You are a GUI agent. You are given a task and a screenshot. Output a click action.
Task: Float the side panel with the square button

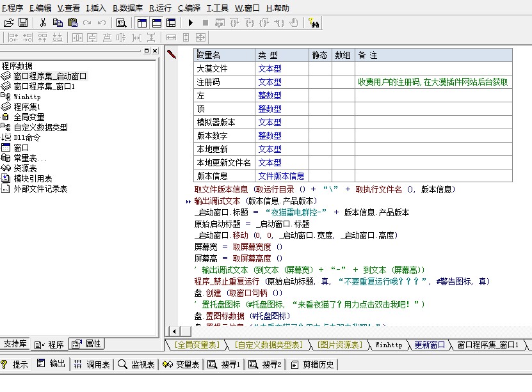pos(147,51)
